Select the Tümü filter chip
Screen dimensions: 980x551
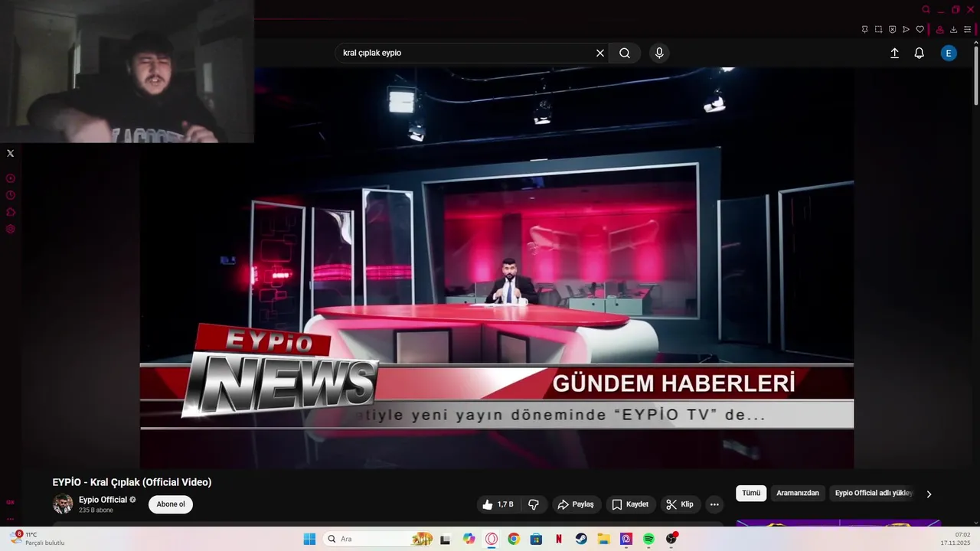[751, 493]
